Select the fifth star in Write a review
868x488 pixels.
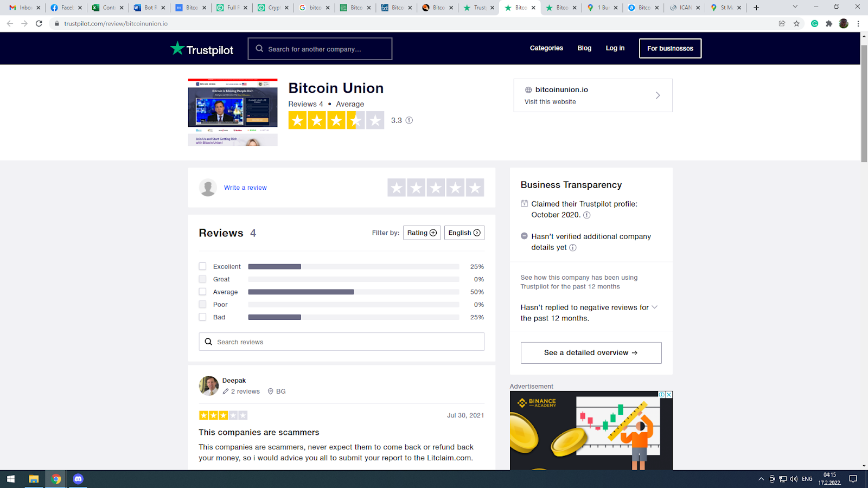point(475,188)
